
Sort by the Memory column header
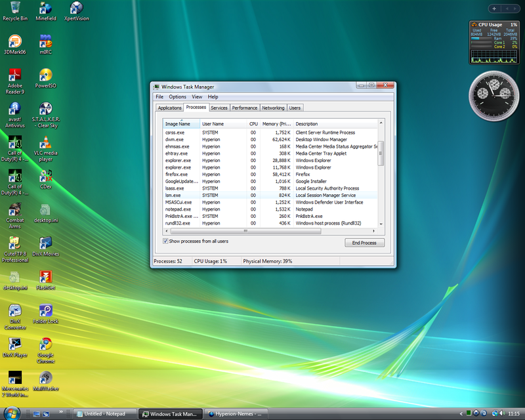[x=276, y=124]
